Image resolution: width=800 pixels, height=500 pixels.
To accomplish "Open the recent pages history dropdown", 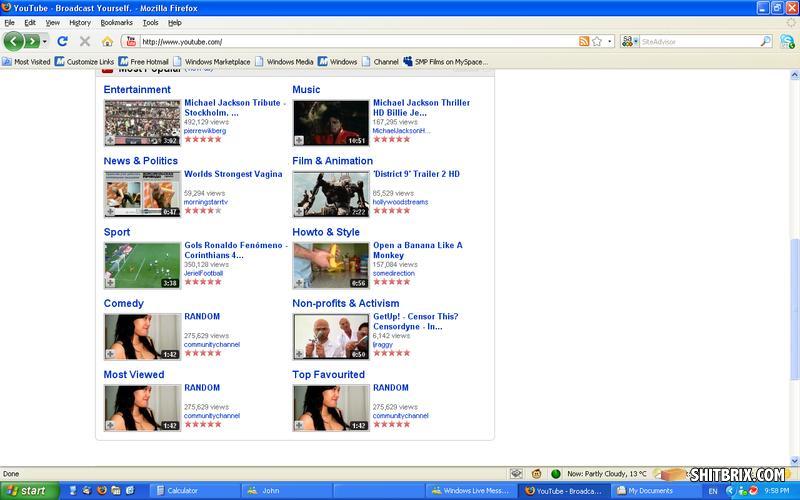I will pyautogui.click(x=45, y=41).
